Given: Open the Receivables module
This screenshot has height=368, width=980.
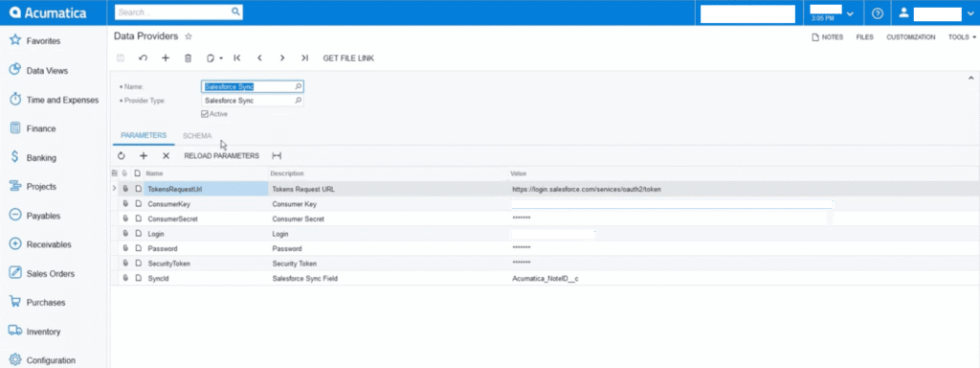Looking at the screenshot, I should pos(48,244).
